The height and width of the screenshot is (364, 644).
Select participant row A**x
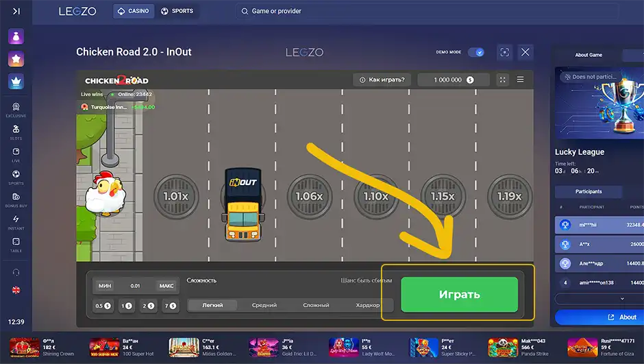click(599, 244)
